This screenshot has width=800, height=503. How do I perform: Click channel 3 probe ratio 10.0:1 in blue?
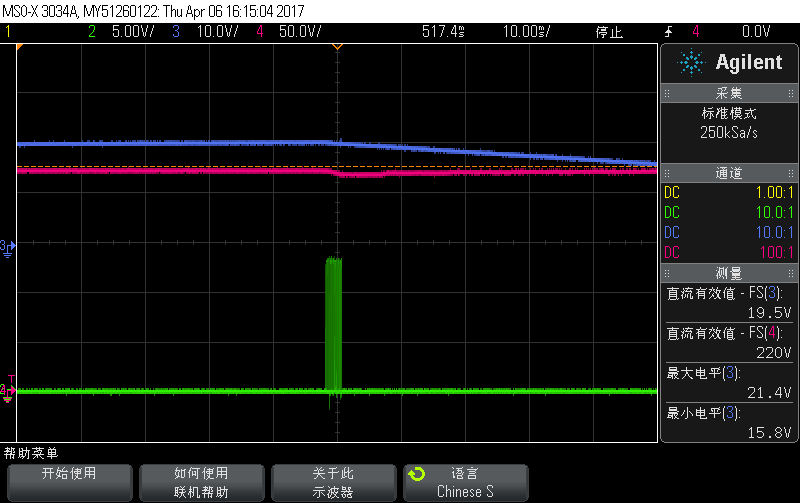(x=774, y=232)
